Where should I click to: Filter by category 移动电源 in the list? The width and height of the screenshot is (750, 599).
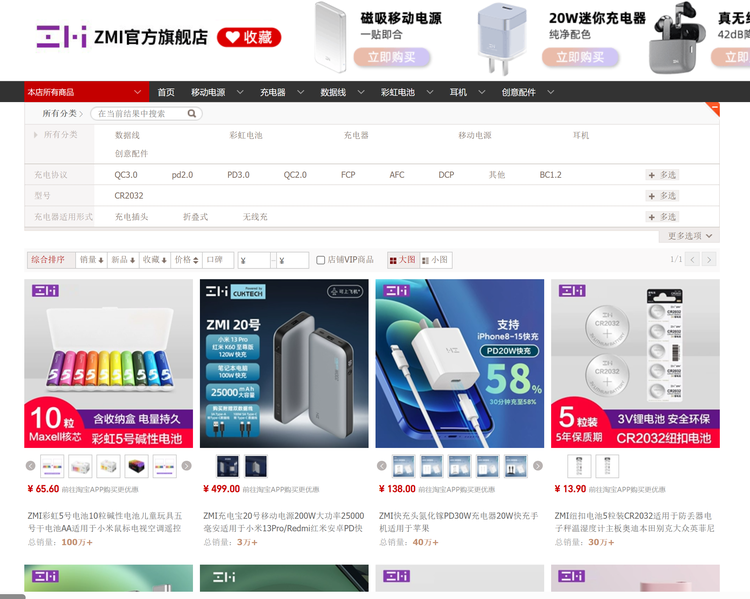coord(475,135)
